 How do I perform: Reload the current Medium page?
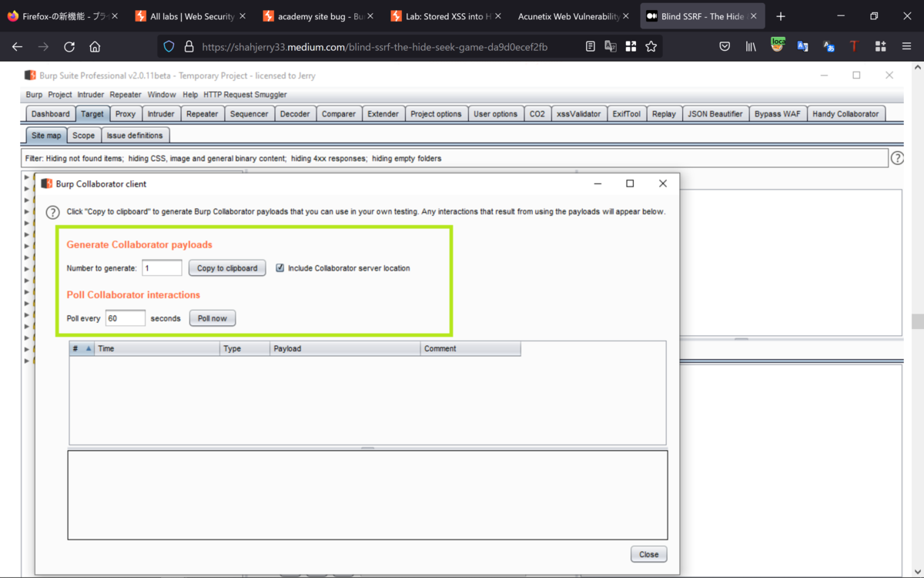pos(69,47)
